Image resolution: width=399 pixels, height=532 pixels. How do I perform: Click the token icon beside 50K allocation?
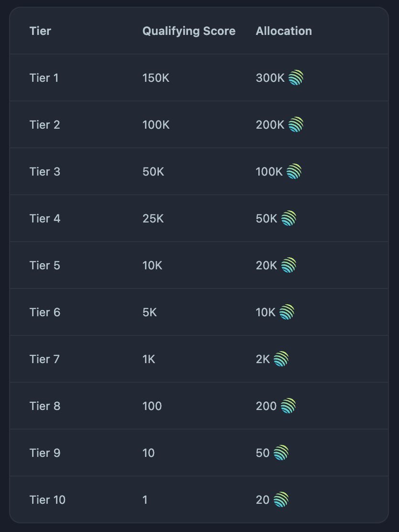(288, 218)
